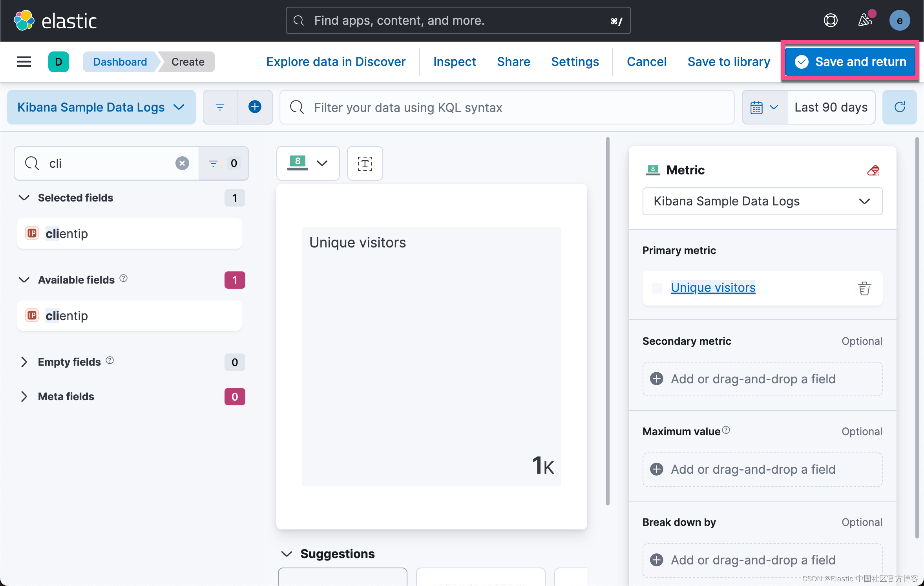
Task: Add a filter with the plus icon
Action: click(x=255, y=107)
